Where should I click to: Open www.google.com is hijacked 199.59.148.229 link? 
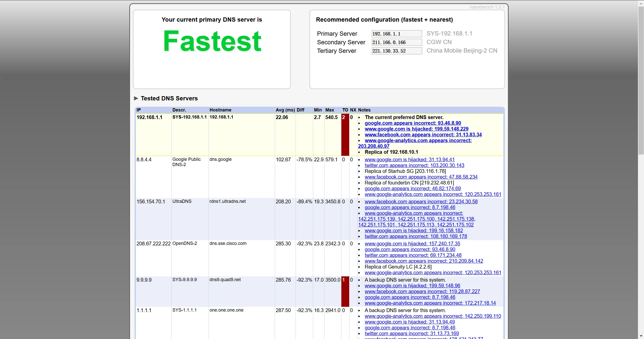click(416, 129)
